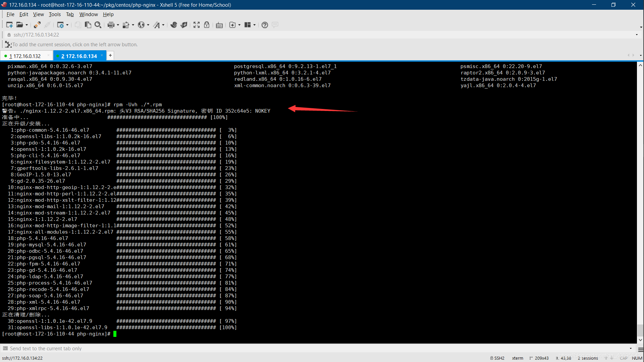Click the lock screen padlock icon
Screen dimensions: 644x362
point(207,25)
